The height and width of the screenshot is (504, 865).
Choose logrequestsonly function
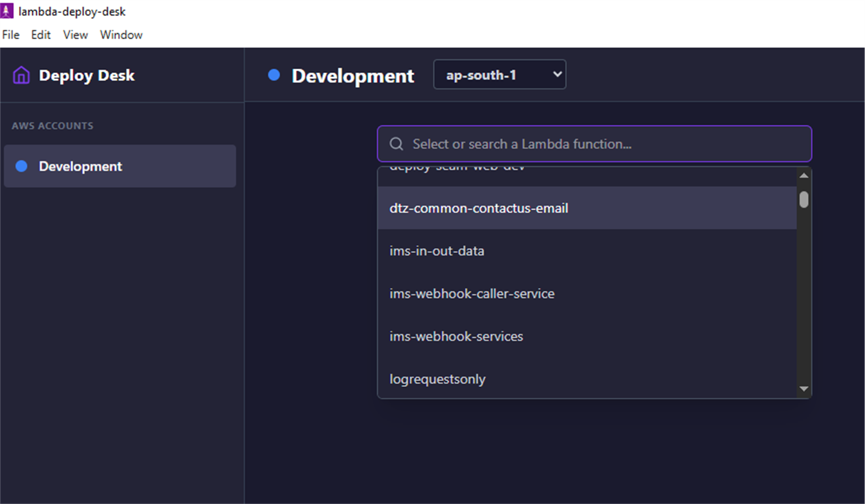(x=587, y=379)
